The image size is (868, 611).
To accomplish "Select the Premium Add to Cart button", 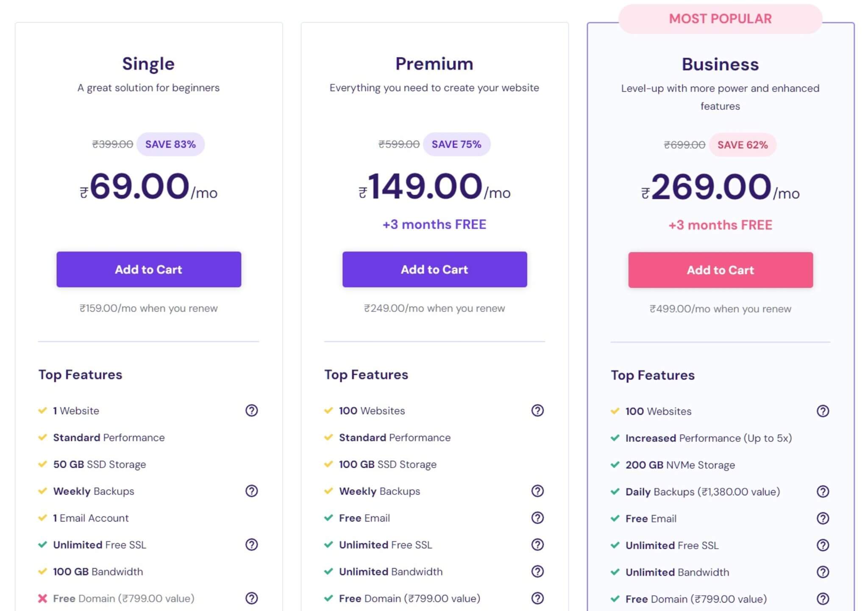I will [434, 269].
